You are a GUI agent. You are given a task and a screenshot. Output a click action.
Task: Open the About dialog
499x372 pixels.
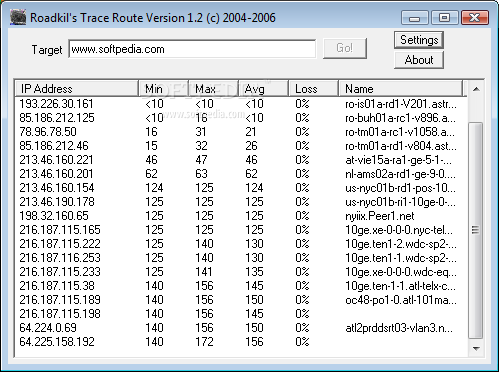419,60
